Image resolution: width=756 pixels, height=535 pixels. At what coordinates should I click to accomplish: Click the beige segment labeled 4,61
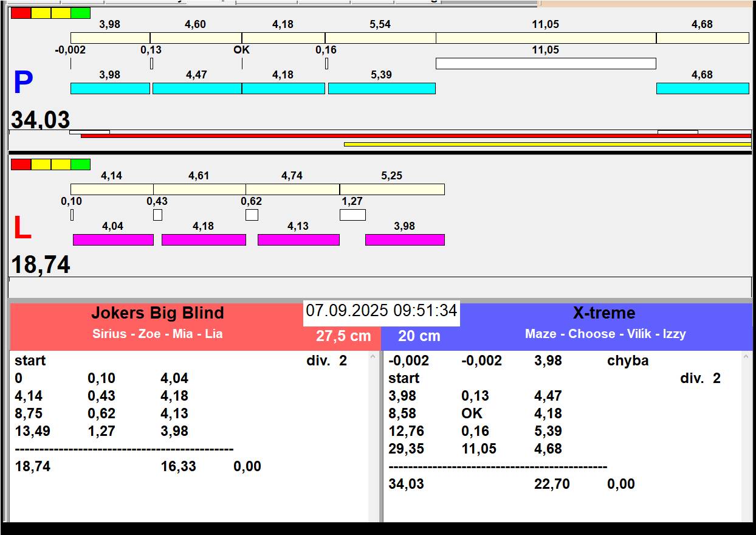[x=199, y=189]
